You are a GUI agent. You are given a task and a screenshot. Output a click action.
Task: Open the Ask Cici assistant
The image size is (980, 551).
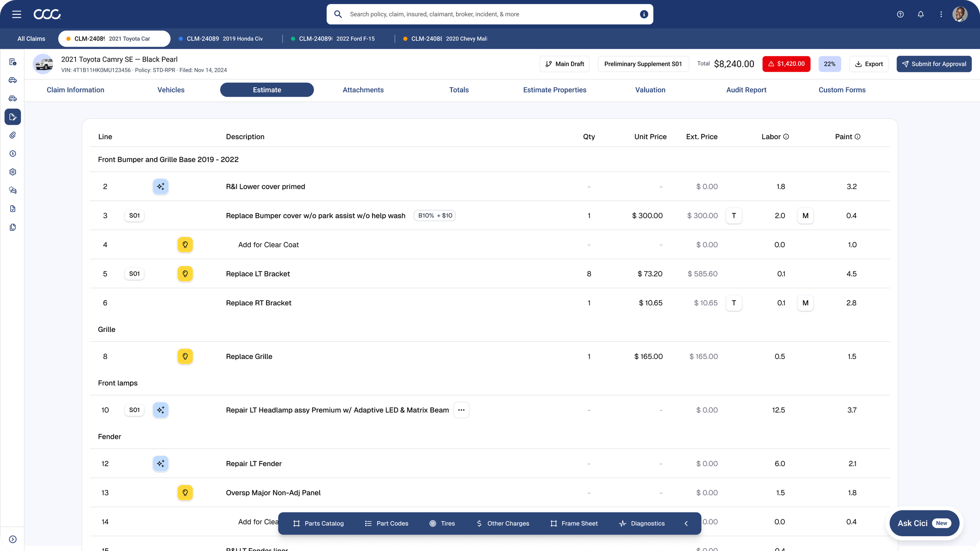tap(924, 523)
